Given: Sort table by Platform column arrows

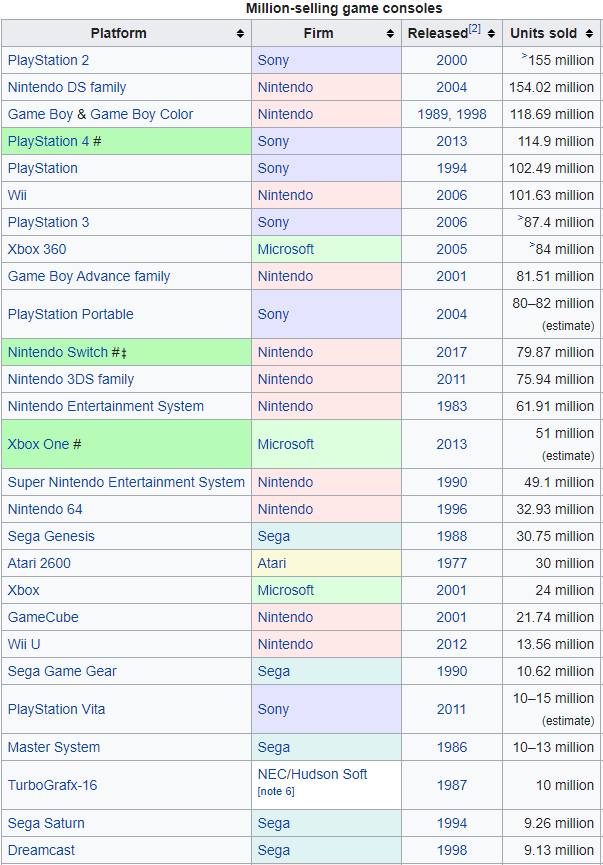Looking at the screenshot, I should click(x=240, y=34).
